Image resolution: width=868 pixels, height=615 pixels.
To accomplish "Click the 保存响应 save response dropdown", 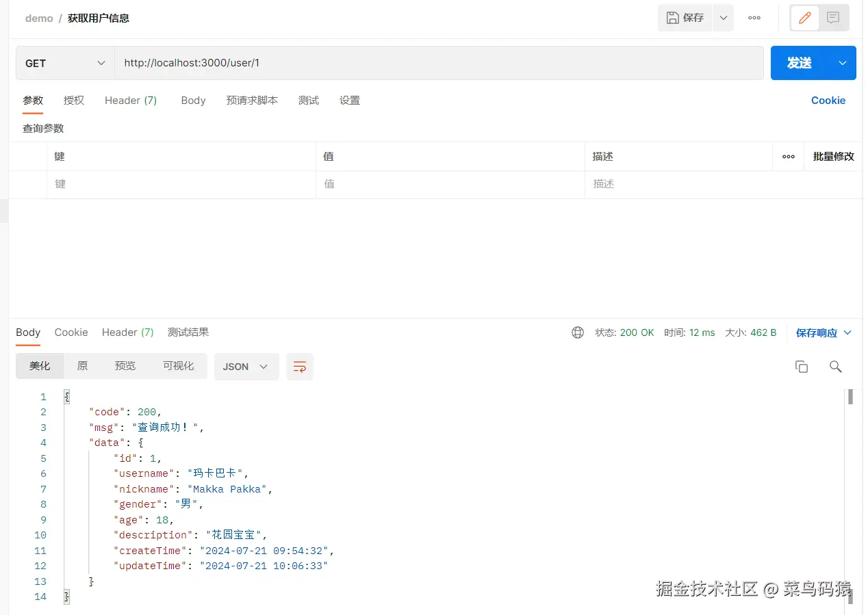I will [824, 333].
